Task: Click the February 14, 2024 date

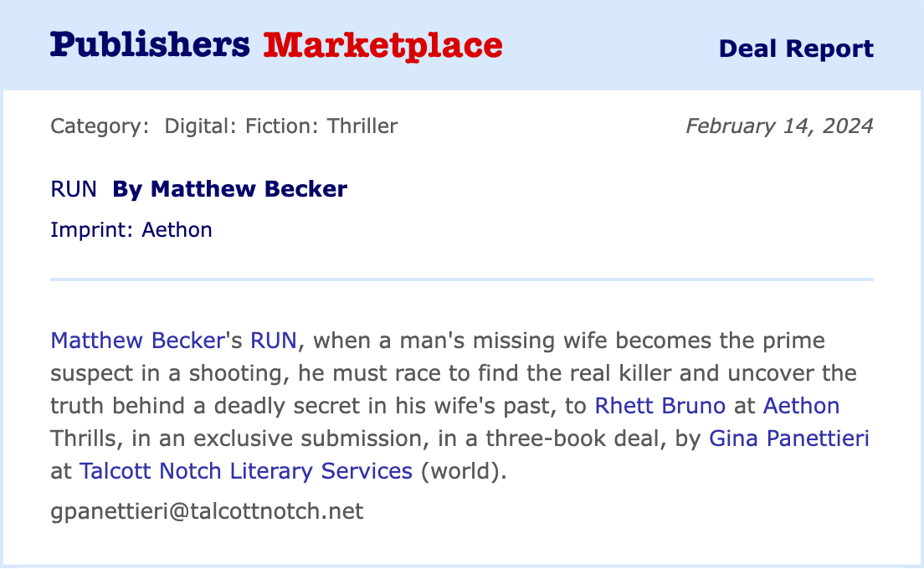Action: 779,126
